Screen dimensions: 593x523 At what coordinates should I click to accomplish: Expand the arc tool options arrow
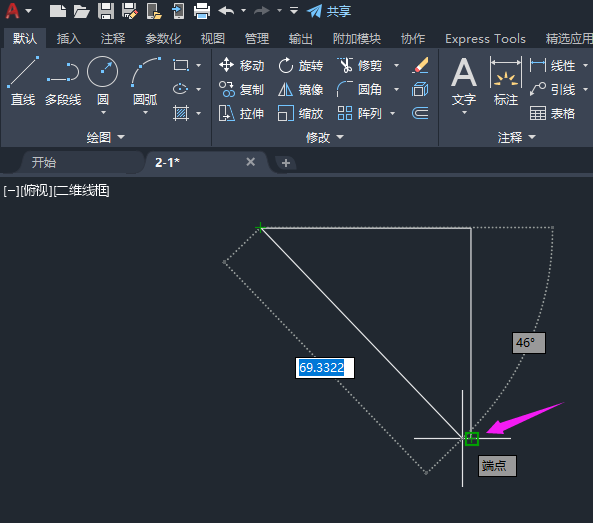[146, 113]
